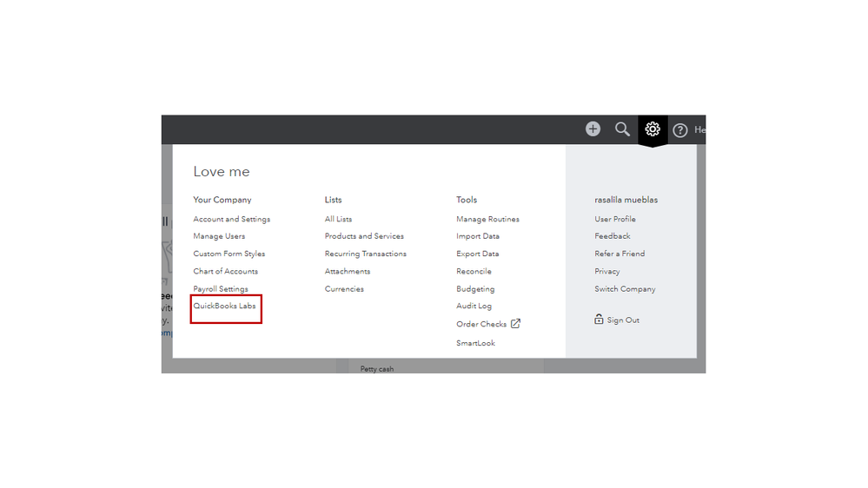Select Import Data
The width and height of the screenshot is (868, 488).
(x=478, y=236)
